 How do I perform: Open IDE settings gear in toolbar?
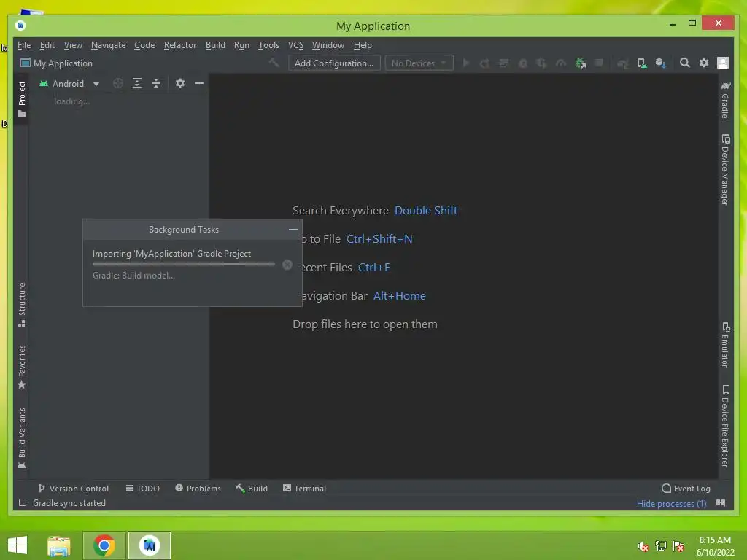tap(704, 63)
